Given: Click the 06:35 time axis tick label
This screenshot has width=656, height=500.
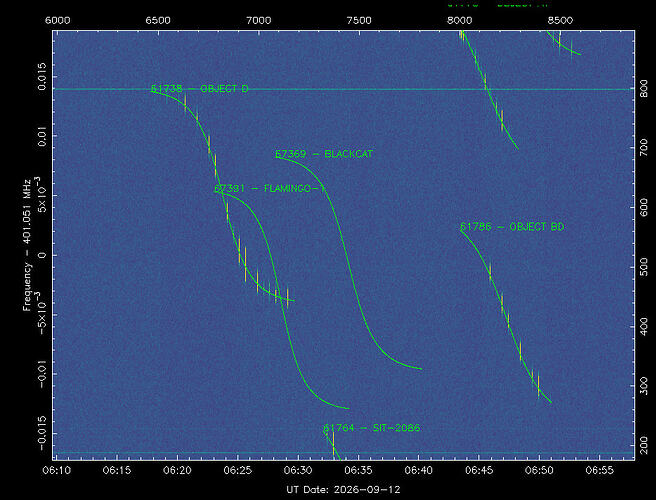Looking at the screenshot, I should [358, 471].
